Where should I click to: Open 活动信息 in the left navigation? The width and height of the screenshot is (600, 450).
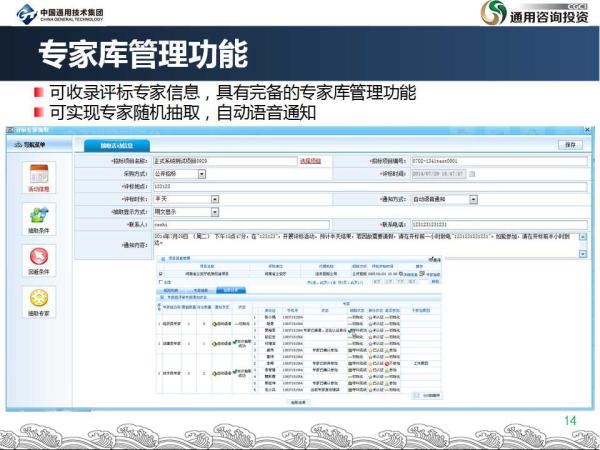(39, 178)
